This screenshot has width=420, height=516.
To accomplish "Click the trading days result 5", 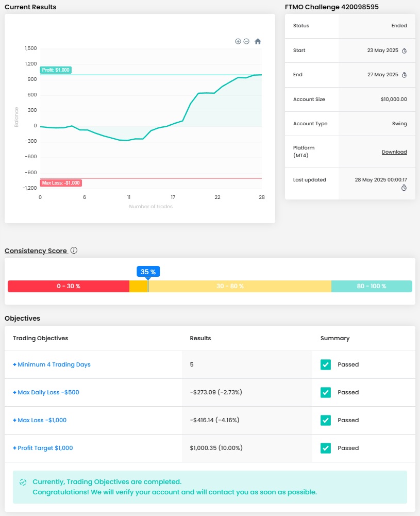I will 192,364.
